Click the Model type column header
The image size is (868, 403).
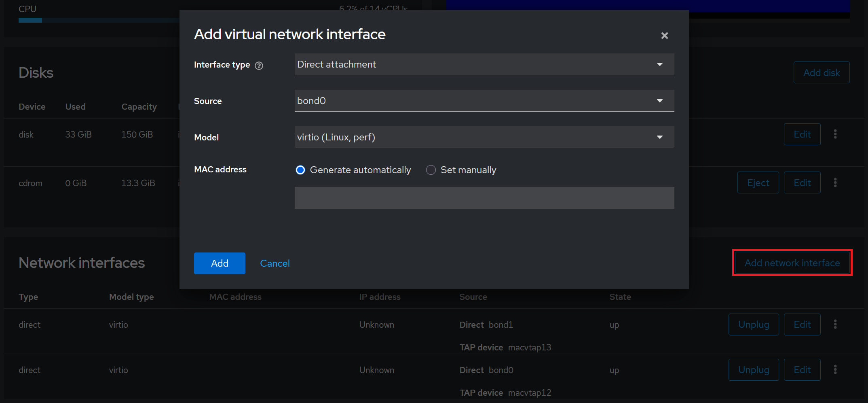point(131,297)
